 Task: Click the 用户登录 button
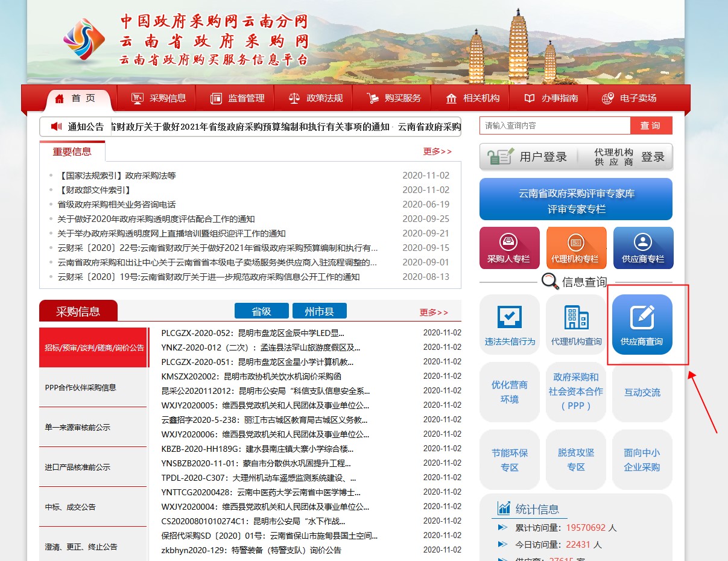tap(528, 157)
